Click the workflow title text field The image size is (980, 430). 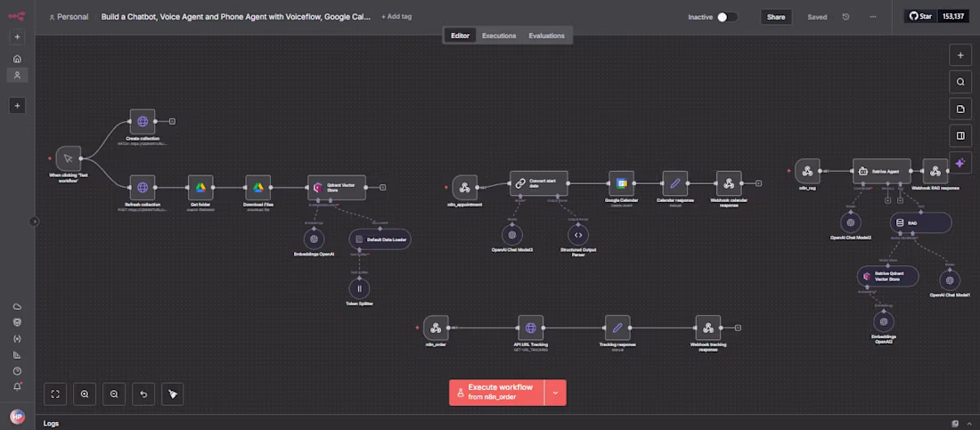235,17
